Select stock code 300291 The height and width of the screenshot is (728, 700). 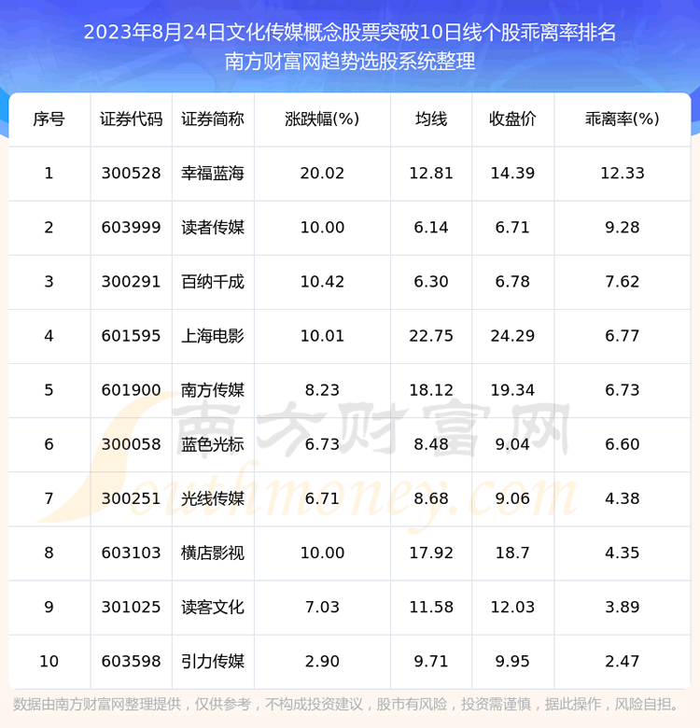pos(131,282)
